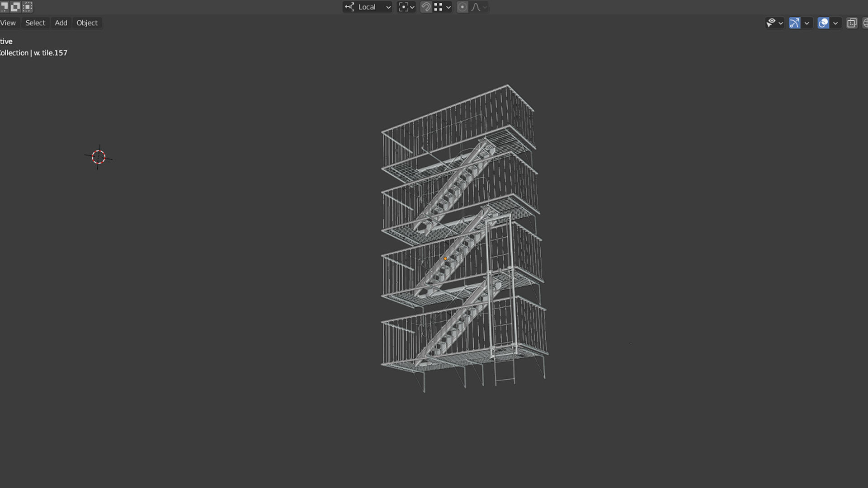Select the difference selection mode icon
This screenshot has width=868, height=488.
pyautogui.click(x=15, y=7)
